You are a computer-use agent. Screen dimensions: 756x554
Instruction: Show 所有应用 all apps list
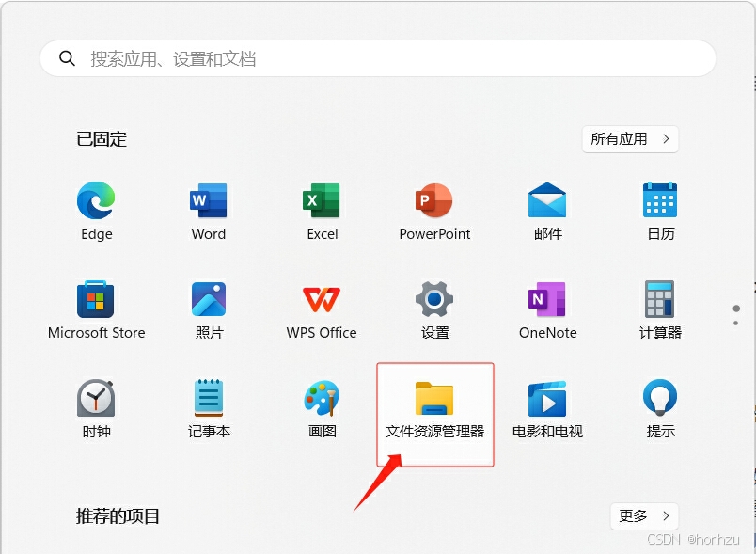click(630, 139)
